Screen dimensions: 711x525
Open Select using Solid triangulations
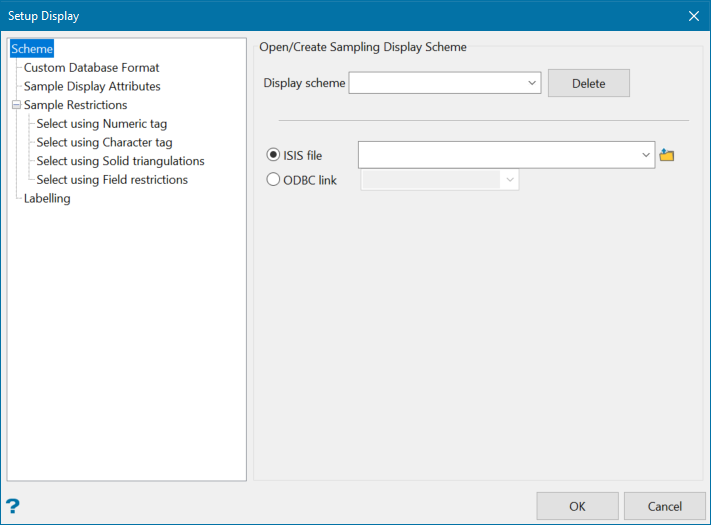(x=120, y=161)
